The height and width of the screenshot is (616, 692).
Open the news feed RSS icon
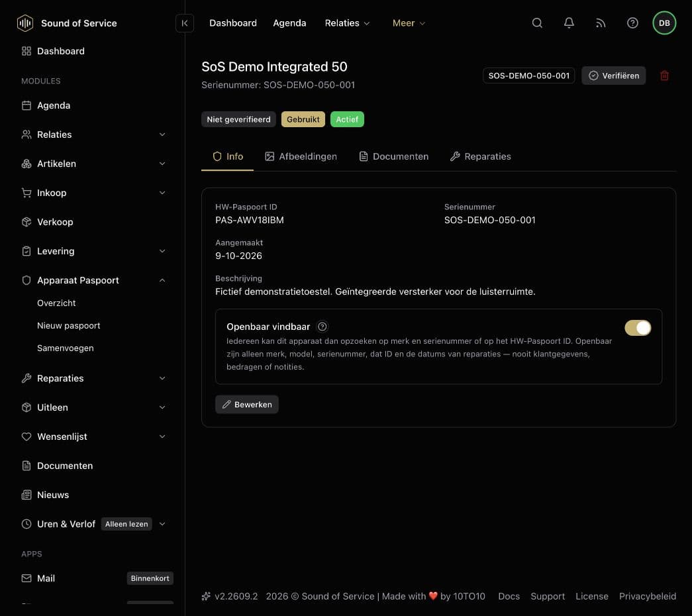(x=601, y=23)
